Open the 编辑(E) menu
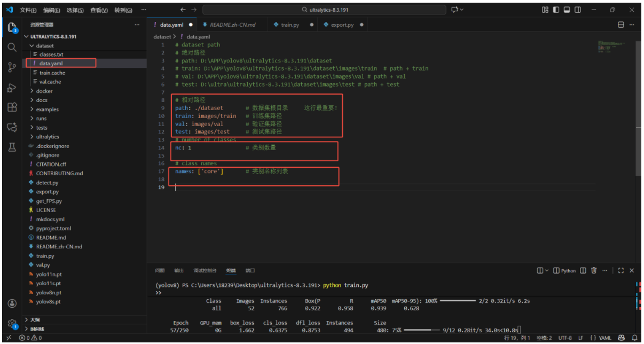 coord(52,10)
